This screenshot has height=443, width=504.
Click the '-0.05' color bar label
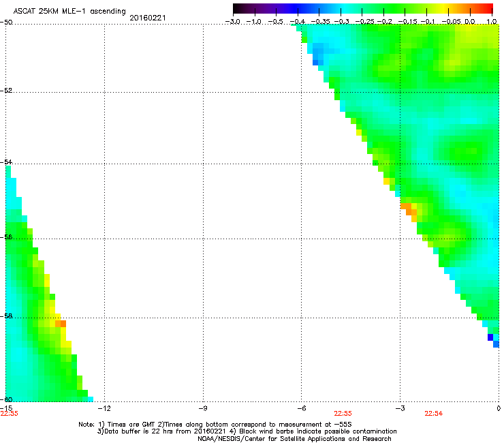(x=451, y=22)
